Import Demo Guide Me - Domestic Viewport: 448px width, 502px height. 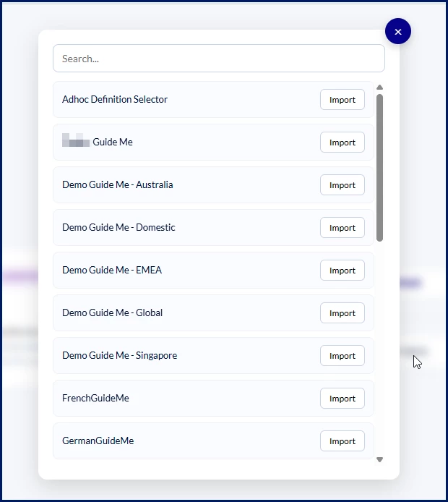pyautogui.click(x=343, y=228)
